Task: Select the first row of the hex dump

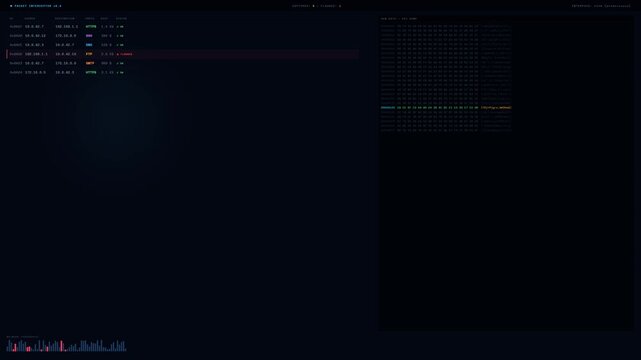Action: [x=446, y=26]
